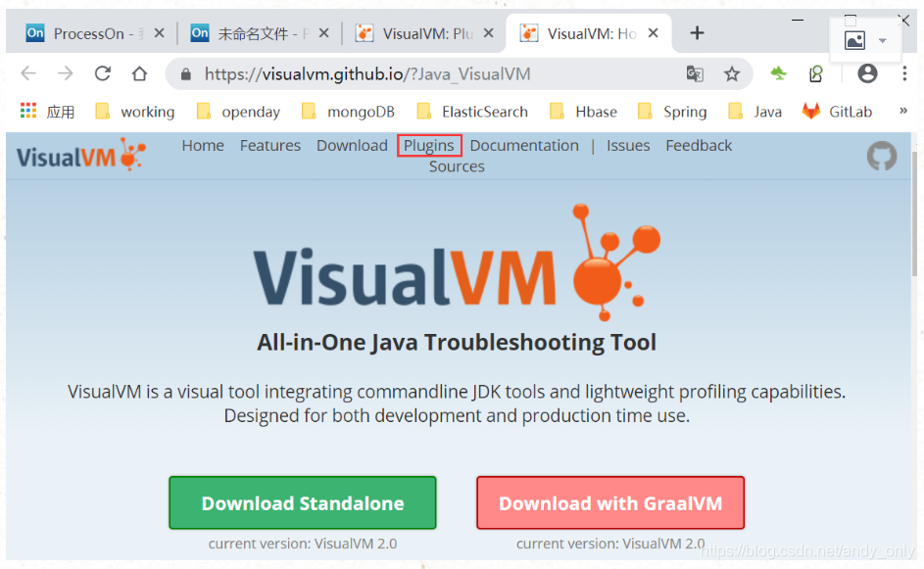
Task: Reload the current page
Action: pos(103,73)
